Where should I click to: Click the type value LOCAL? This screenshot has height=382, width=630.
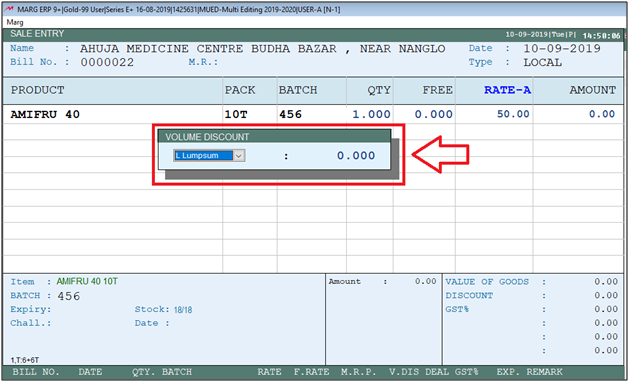(x=542, y=62)
